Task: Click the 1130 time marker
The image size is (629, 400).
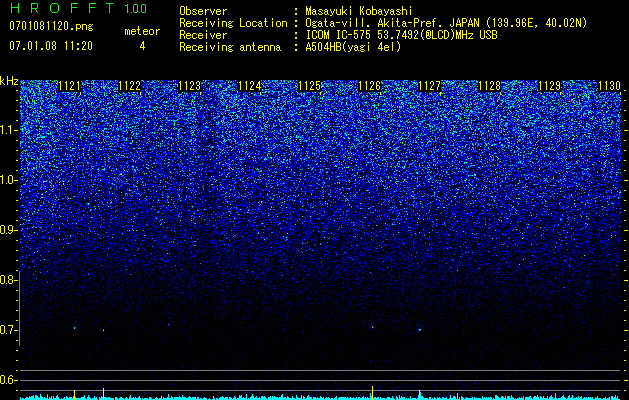Action: (x=609, y=86)
